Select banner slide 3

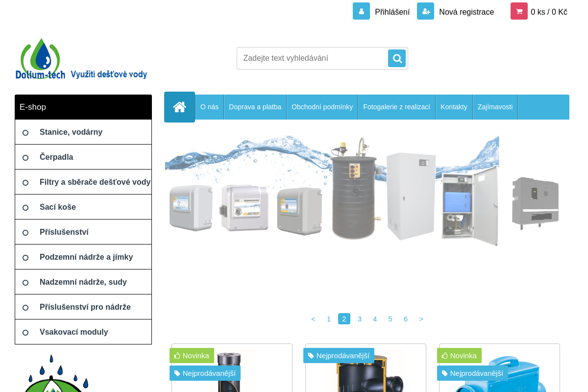point(360,319)
